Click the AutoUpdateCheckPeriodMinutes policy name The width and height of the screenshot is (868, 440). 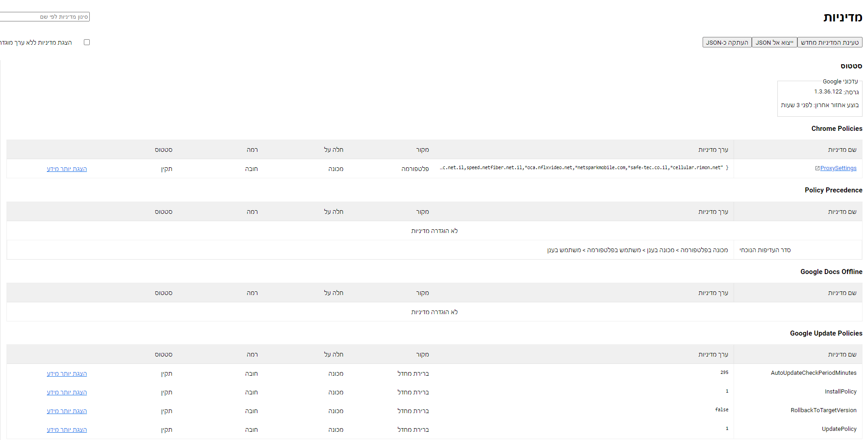[x=813, y=373]
